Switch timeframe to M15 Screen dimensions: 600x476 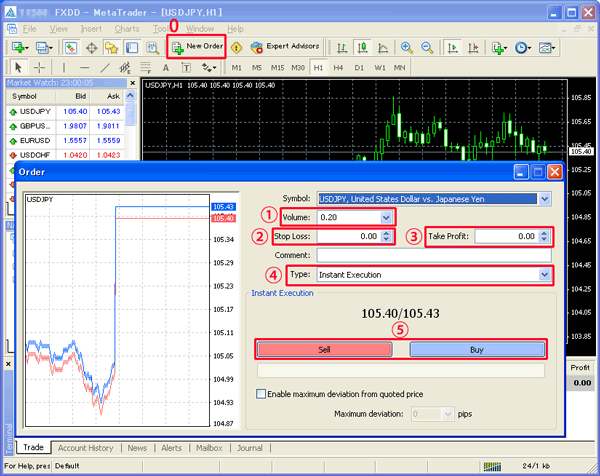click(x=277, y=68)
